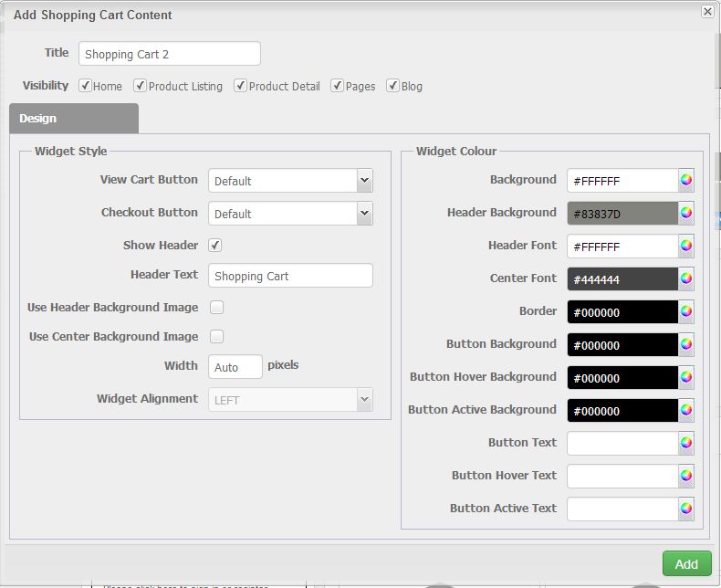Click the Button Active Background colour field
Image resolution: width=721 pixels, height=588 pixels.
[x=622, y=411]
